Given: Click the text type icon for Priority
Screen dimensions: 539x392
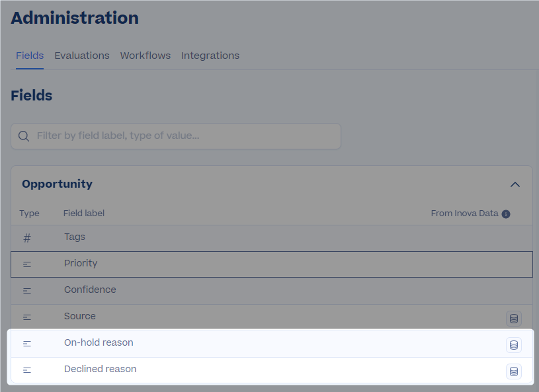Looking at the screenshot, I should [27, 264].
